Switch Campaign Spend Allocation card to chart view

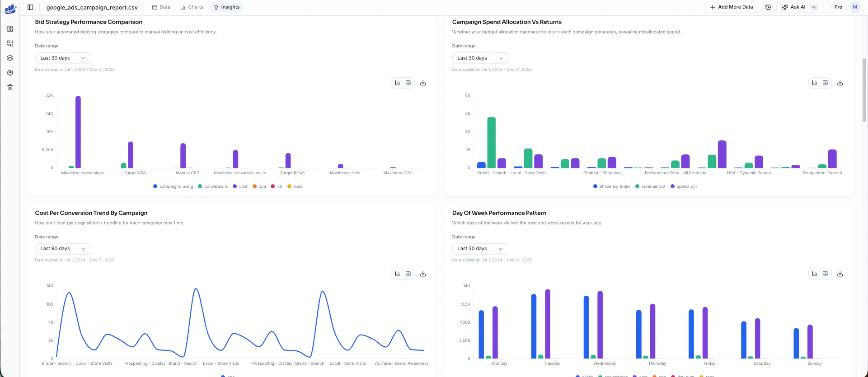[815, 83]
